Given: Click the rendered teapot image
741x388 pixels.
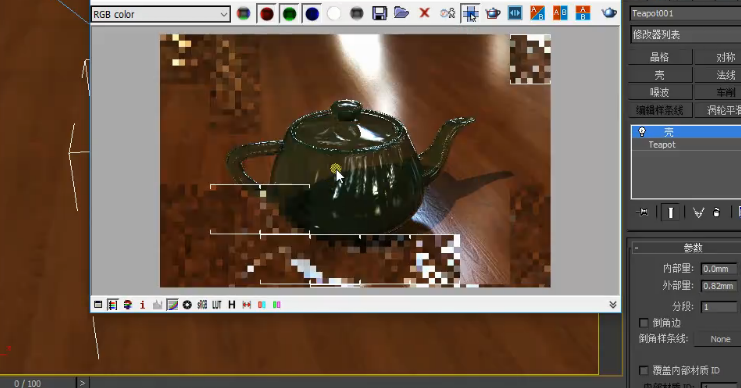Looking at the screenshot, I should pos(355,160).
